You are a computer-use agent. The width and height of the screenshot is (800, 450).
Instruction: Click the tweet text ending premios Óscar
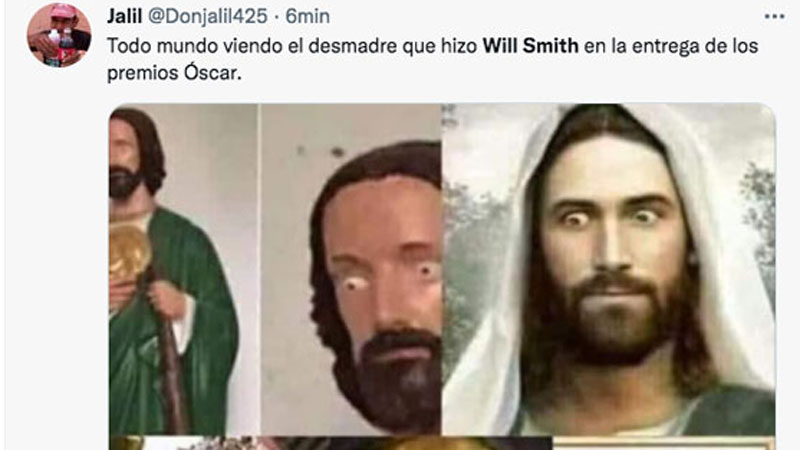pyautogui.click(x=433, y=59)
